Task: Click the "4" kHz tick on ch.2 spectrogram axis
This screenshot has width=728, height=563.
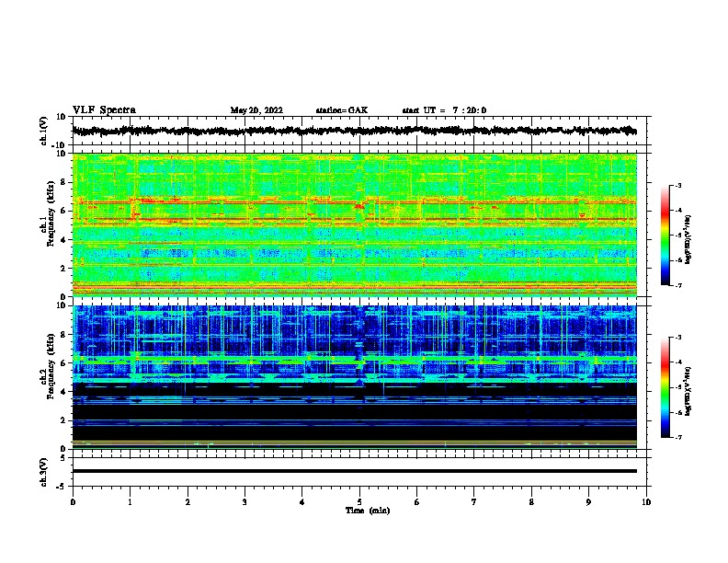Action: tap(63, 392)
